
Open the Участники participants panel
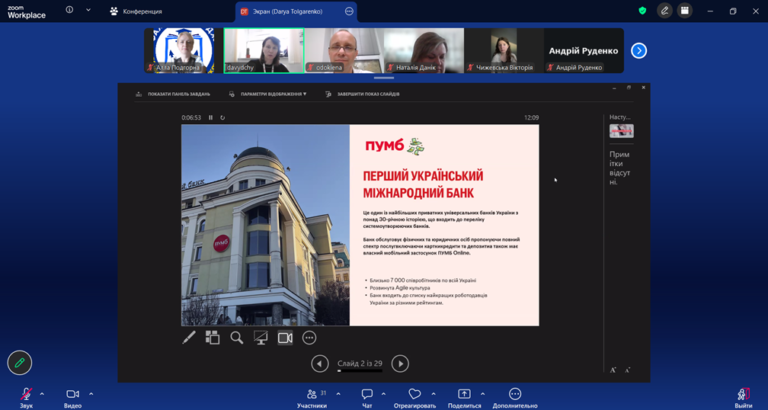pyautogui.click(x=312, y=398)
